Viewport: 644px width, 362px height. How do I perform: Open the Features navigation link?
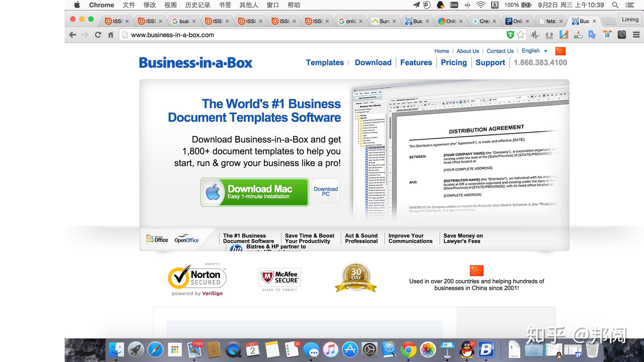pyautogui.click(x=416, y=62)
